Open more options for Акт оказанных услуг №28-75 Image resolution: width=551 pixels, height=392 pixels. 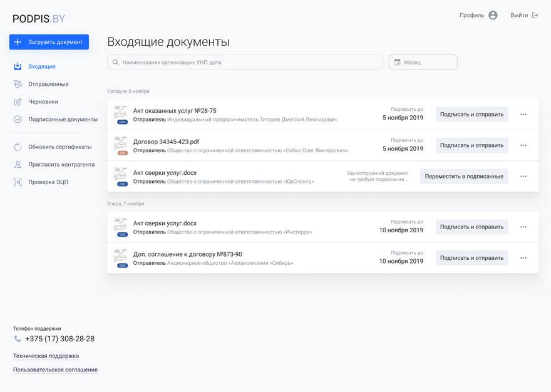click(x=523, y=115)
